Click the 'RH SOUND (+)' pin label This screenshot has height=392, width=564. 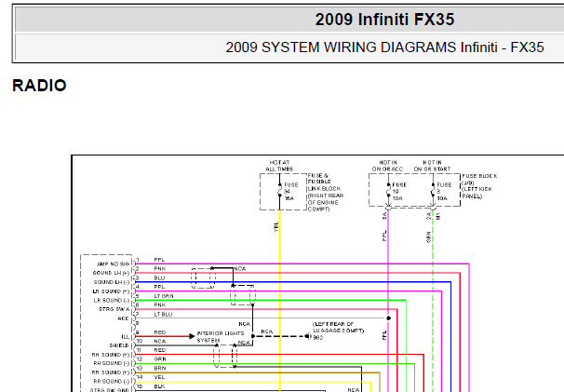click(111, 355)
